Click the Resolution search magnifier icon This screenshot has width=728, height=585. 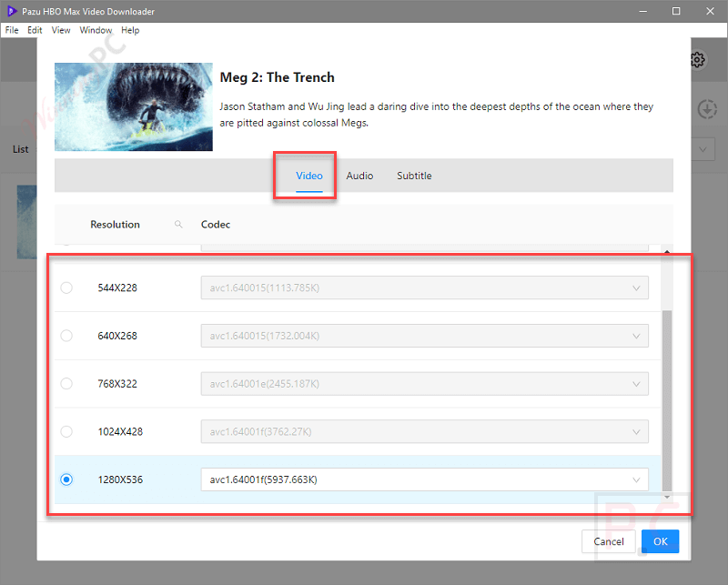(x=178, y=224)
